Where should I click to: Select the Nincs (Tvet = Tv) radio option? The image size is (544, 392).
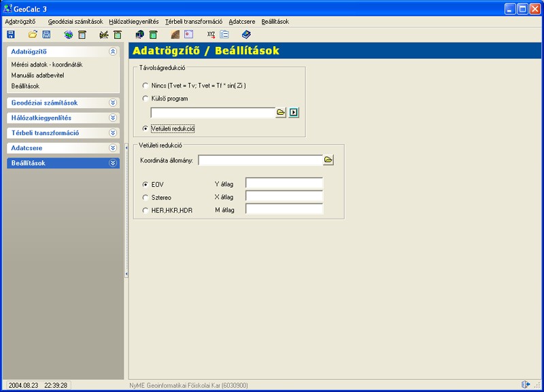[x=146, y=86]
